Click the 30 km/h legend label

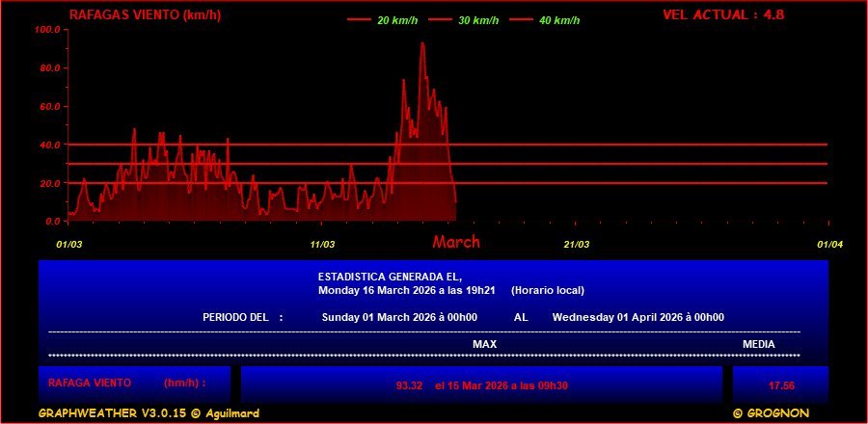point(478,19)
